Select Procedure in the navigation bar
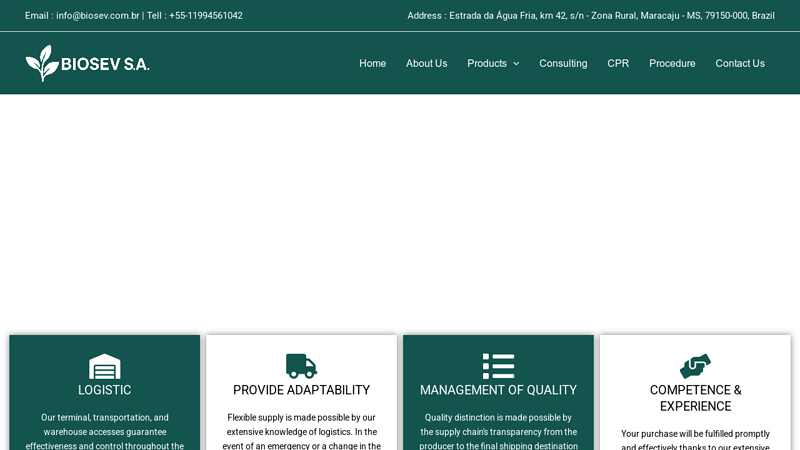Image resolution: width=800 pixels, height=450 pixels. pyautogui.click(x=672, y=63)
